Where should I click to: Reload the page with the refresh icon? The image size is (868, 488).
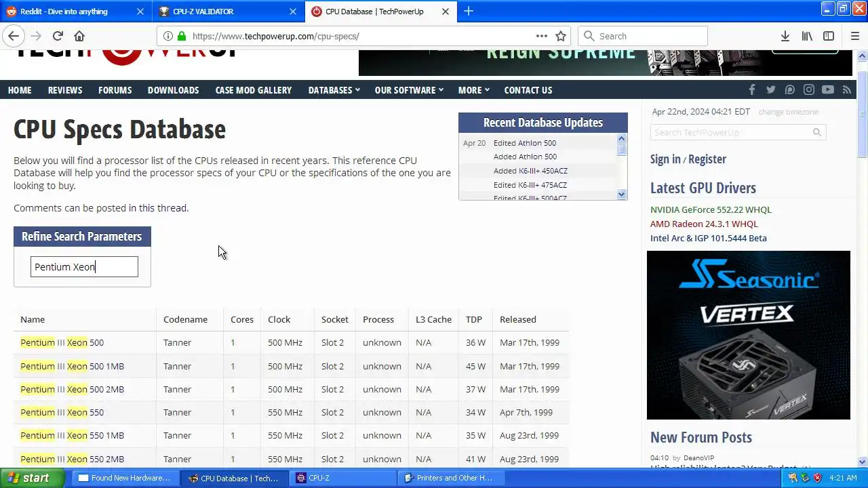[58, 36]
